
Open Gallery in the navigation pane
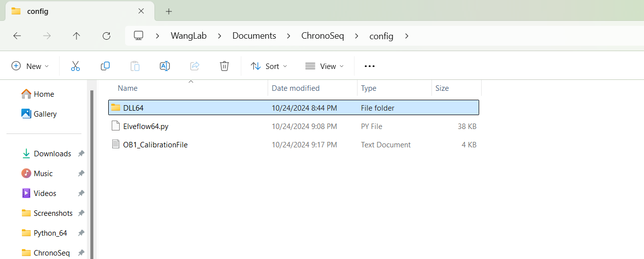[45, 114]
